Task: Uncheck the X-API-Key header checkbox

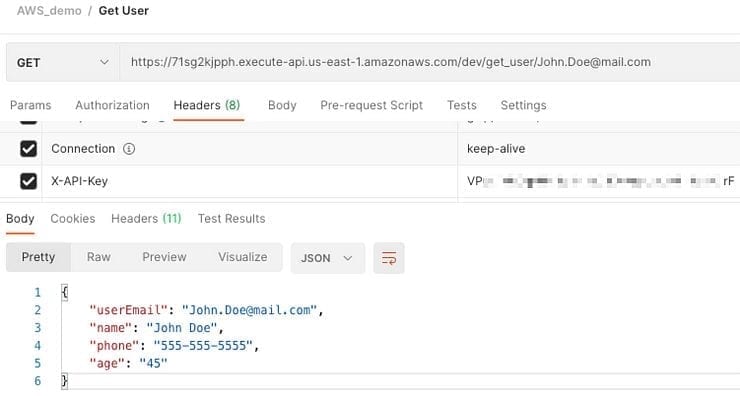Action: pos(28,181)
